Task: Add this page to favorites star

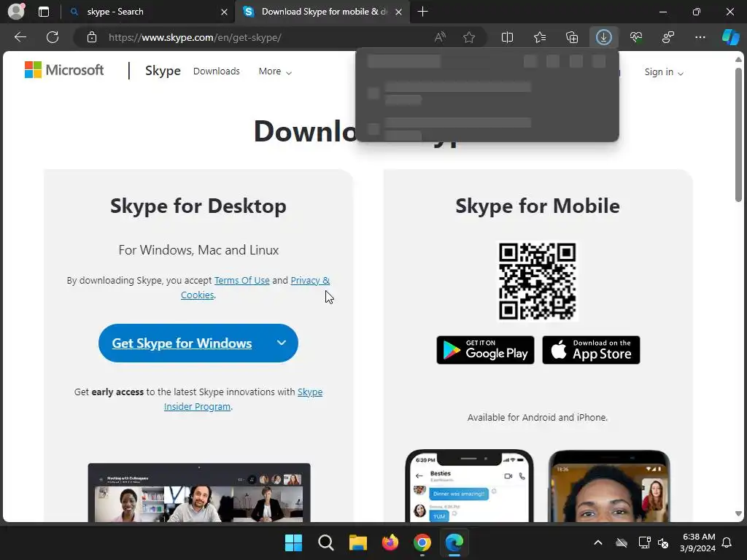Action: (x=469, y=37)
